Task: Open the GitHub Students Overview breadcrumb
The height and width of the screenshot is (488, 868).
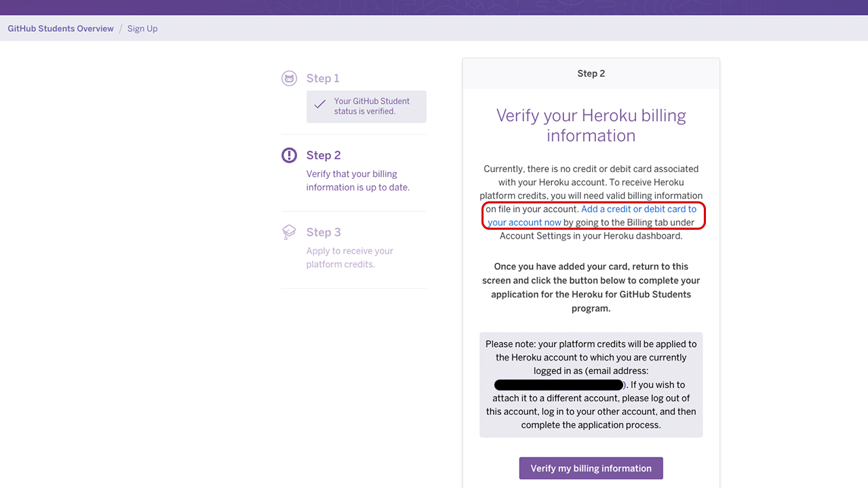Action: point(61,28)
